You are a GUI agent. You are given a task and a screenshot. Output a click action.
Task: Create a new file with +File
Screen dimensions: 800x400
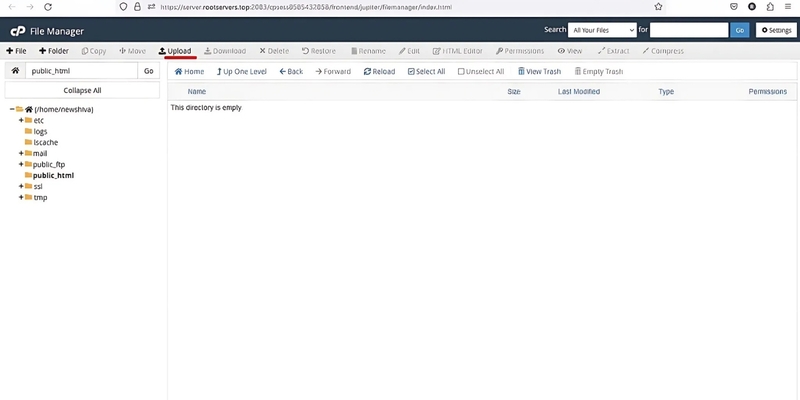tap(17, 51)
